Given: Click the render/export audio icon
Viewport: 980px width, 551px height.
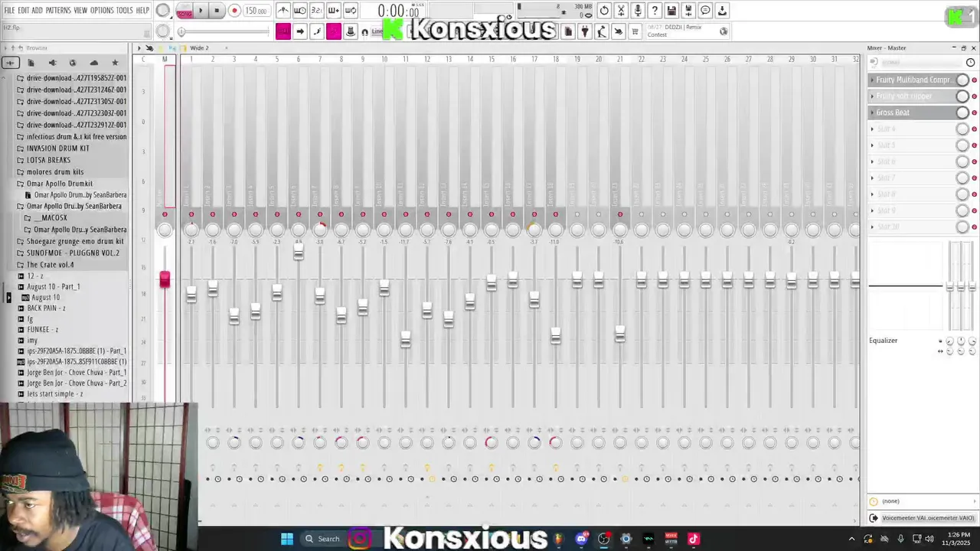Looking at the screenshot, I should click(688, 11).
